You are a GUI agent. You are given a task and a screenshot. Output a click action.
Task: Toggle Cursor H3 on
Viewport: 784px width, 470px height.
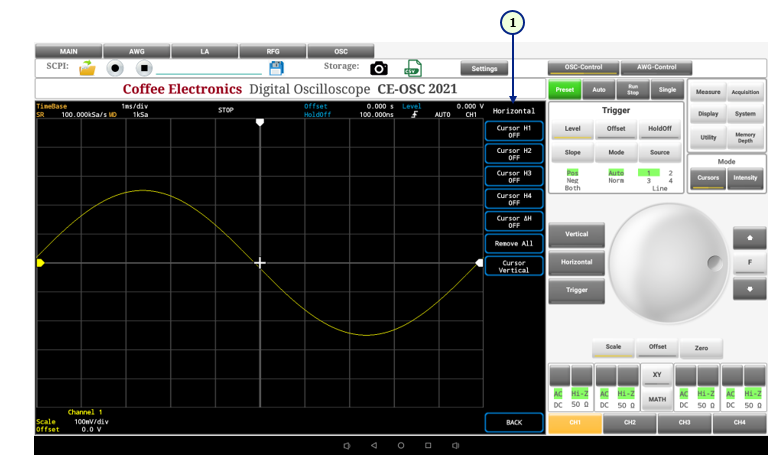point(514,176)
